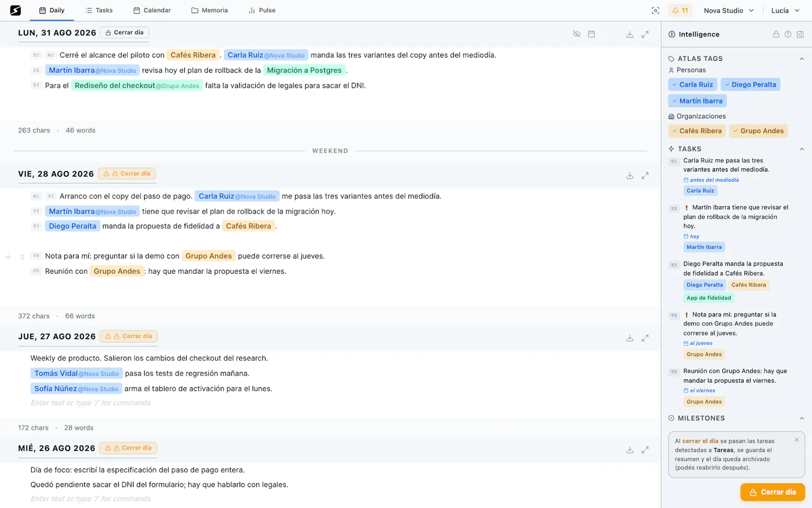Toggle the Cafés Ribera organization tag
The width and height of the screenshot is (812, 508).
point(697,131)
